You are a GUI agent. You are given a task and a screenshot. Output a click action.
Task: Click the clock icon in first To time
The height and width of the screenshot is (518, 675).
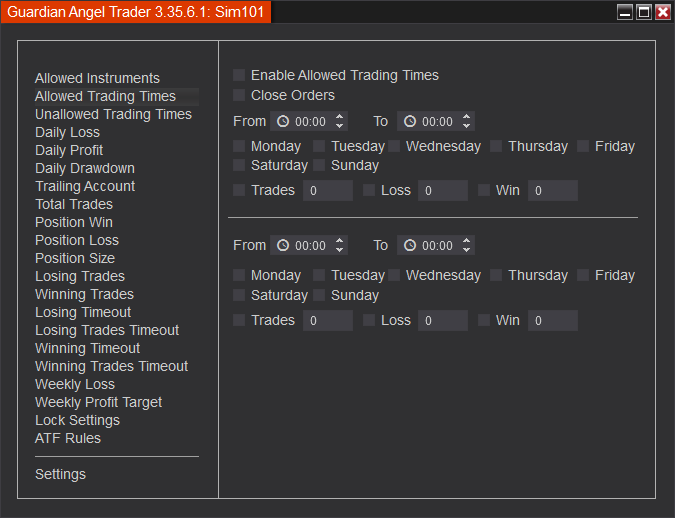(x=410, y=121)
